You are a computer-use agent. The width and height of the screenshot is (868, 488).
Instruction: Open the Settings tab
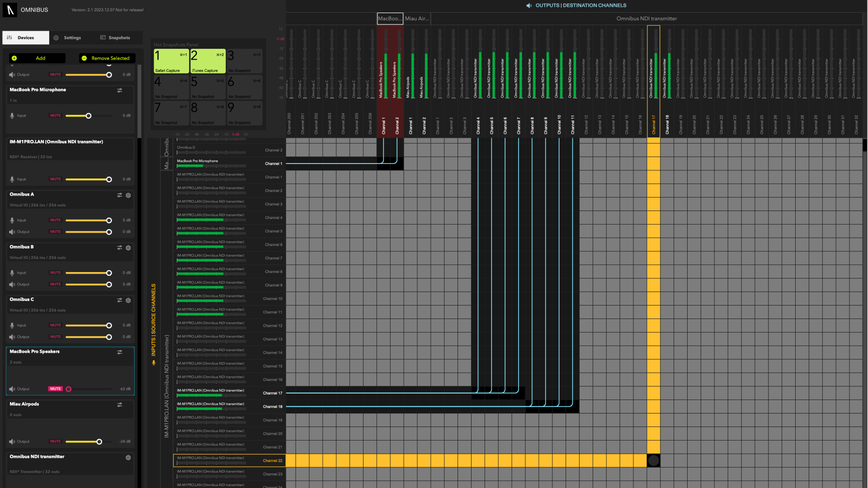(x=67, y=38)
